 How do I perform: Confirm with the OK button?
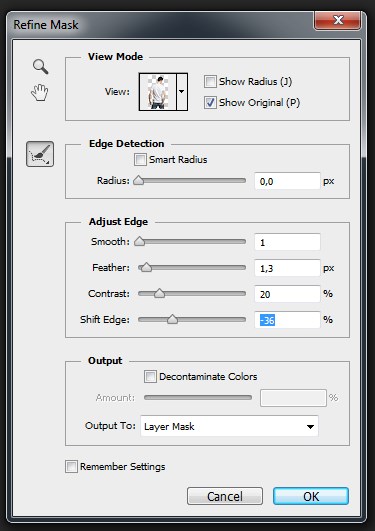click(311, 496)
